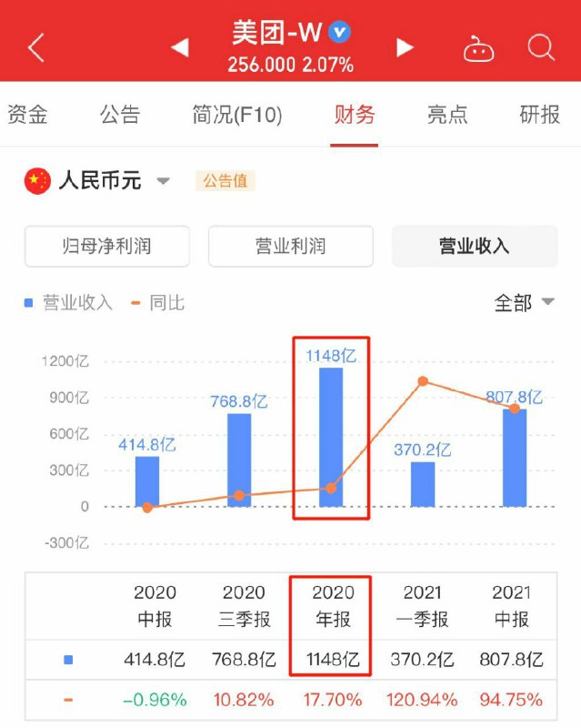581x728 pixels.
Task: Select the 2020 三季报 column header
Action: coord(244,606)
